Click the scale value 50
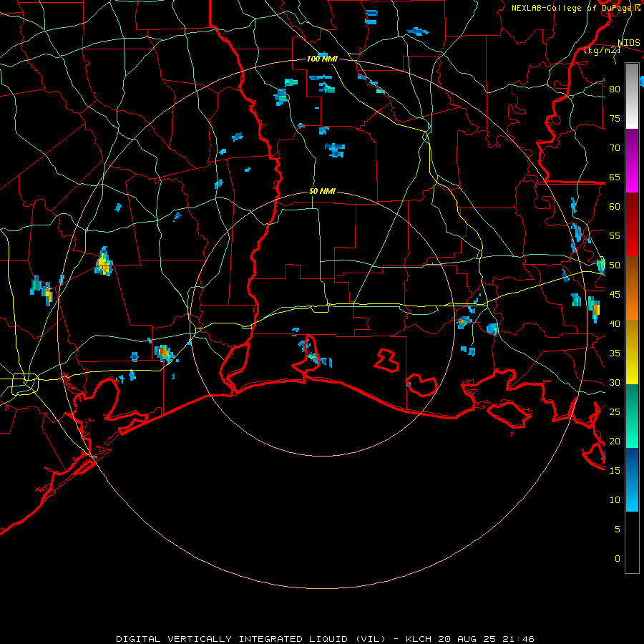644x644 pixels. click(x=615, y=265)
